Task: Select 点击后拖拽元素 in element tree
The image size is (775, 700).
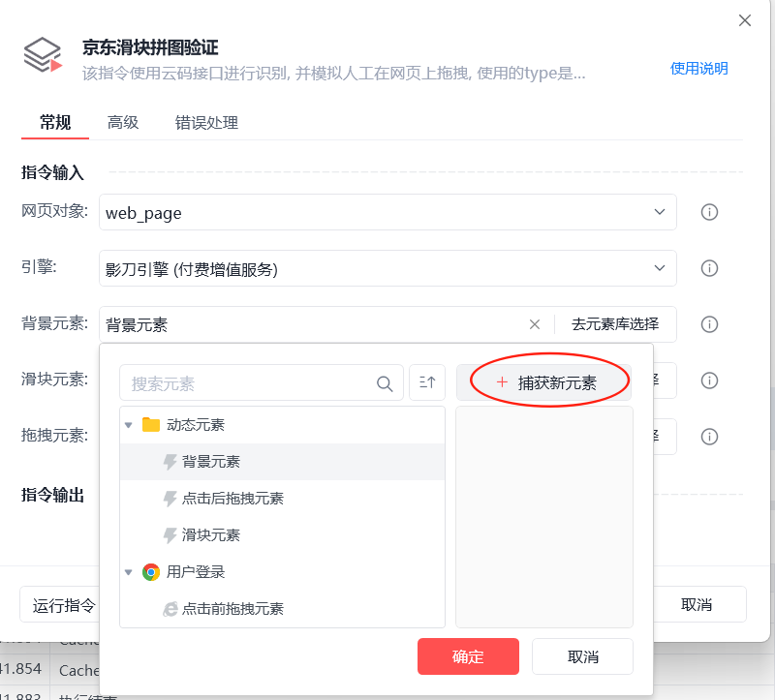Action: 282,498
